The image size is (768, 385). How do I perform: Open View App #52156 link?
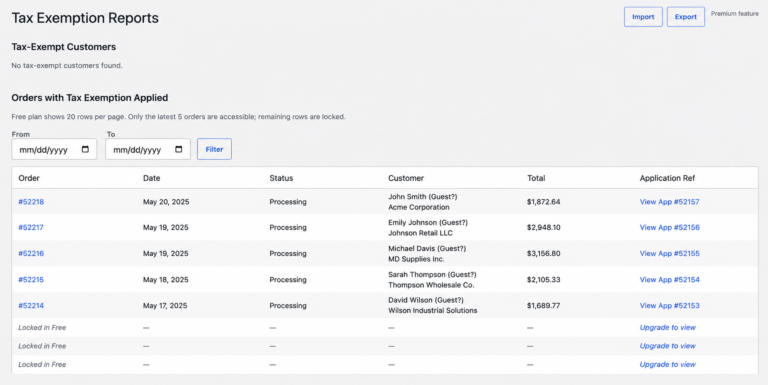coord(669,227)
